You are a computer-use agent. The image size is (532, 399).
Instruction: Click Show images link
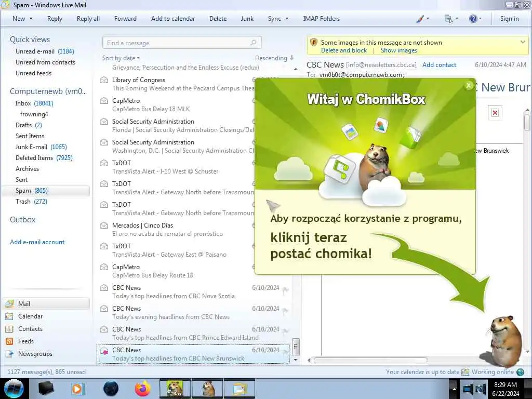pyautogui.click(x=398, y=50)
